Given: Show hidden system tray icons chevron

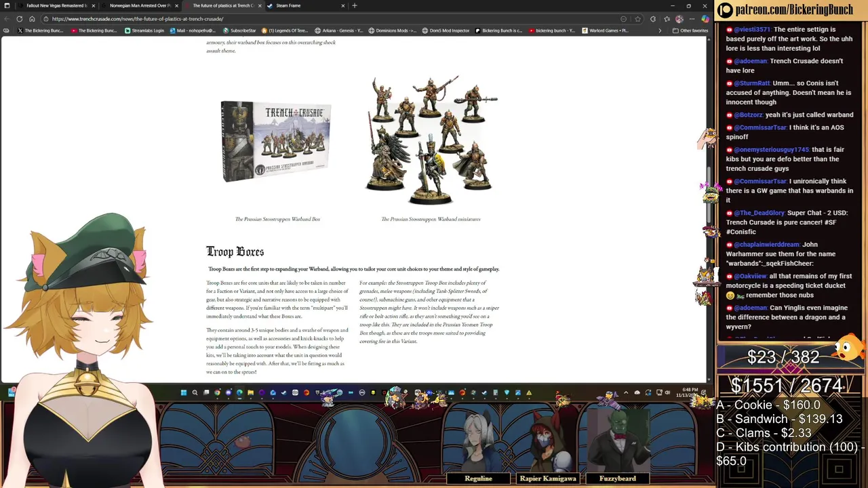Looking at the screenshot, I should click(626, 392).
